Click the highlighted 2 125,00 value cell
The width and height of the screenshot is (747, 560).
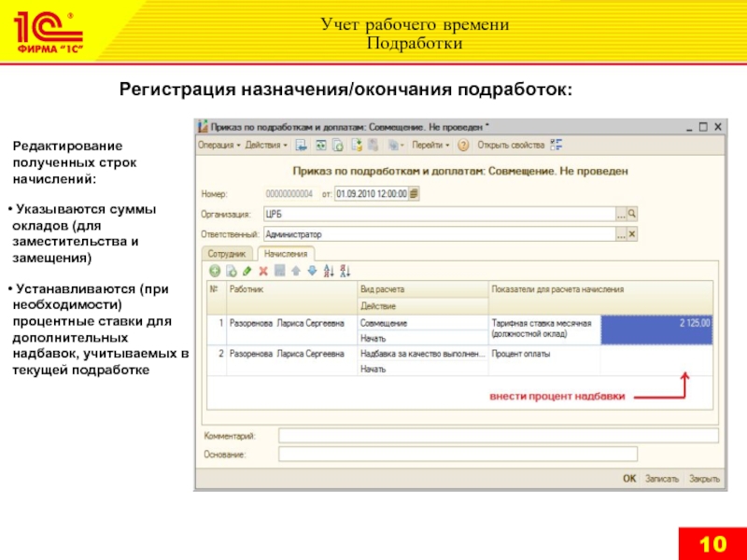(x=656, y=329)
